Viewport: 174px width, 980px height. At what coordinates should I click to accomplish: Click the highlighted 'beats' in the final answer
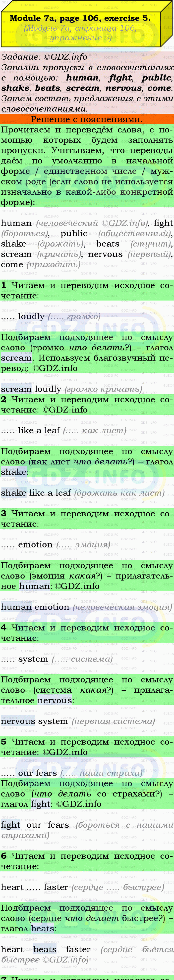(x=45, y=949)
